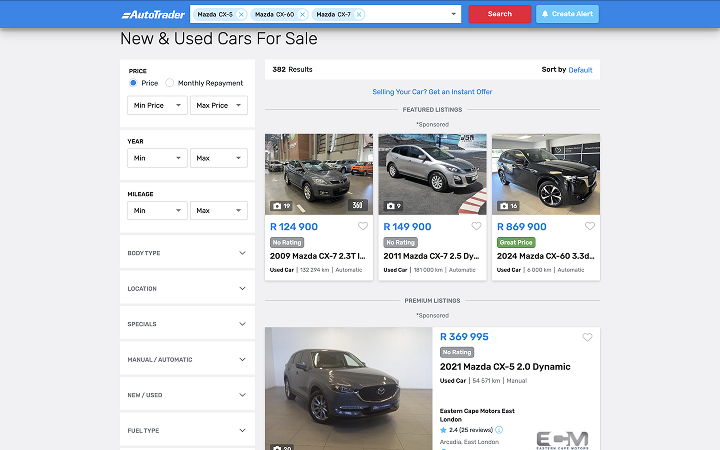This screenshot has height=450, width=720.
Task: Click the Create Alert button
Action: 567,14
